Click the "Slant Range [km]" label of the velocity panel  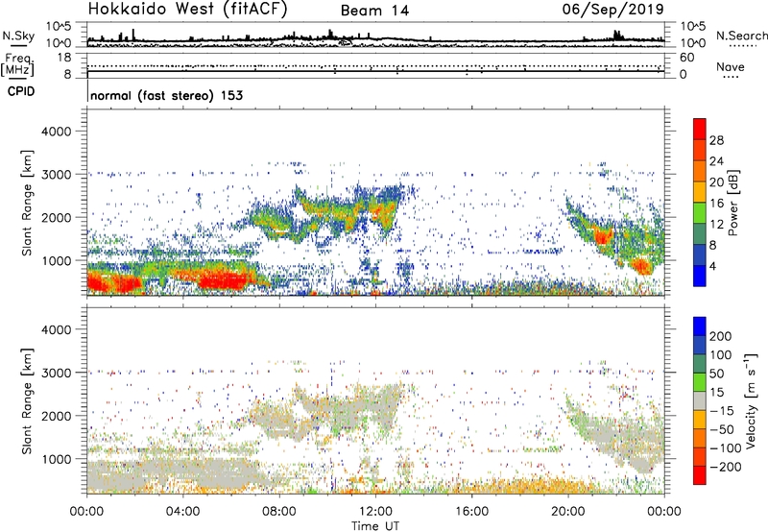[x=27, y=400]
